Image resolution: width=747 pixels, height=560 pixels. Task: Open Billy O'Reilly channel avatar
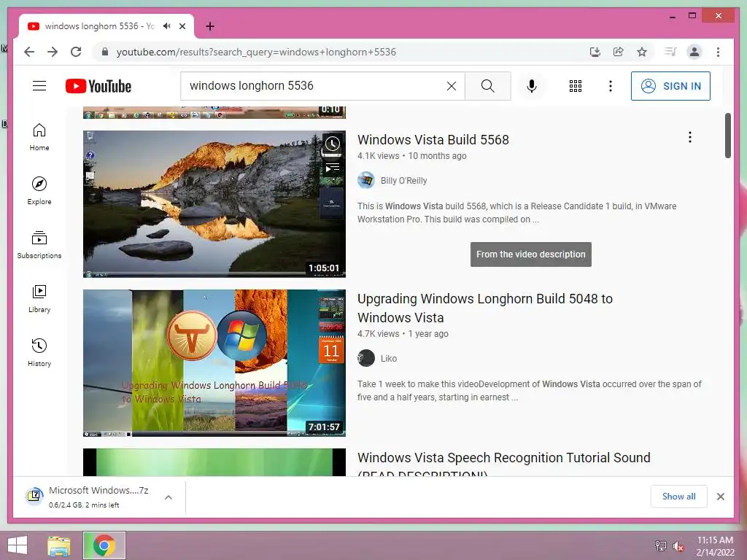point(366,181)
